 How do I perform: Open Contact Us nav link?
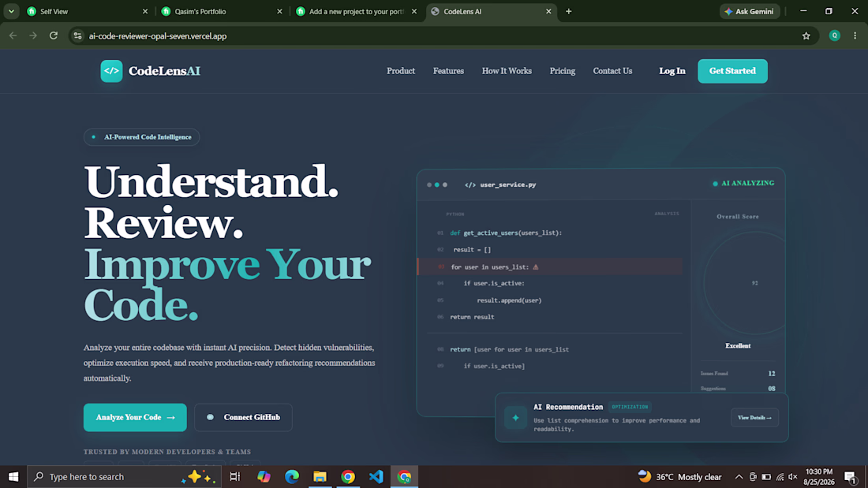[612, 71]
